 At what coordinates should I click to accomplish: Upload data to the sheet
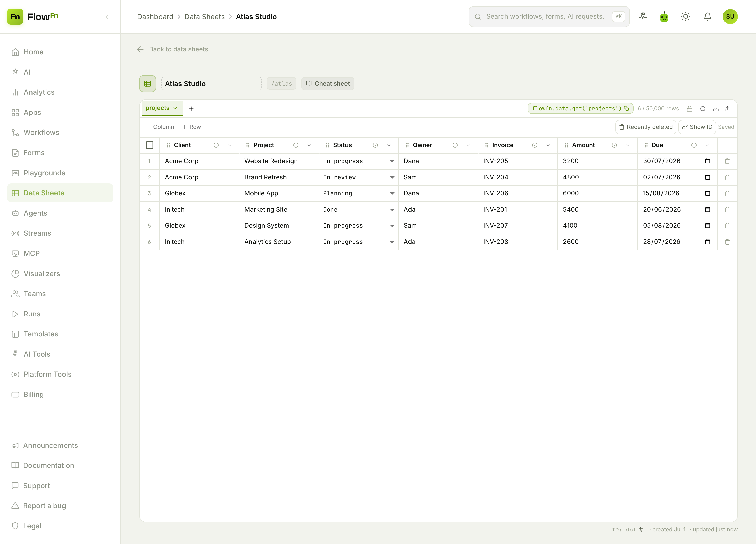[728, 109]
